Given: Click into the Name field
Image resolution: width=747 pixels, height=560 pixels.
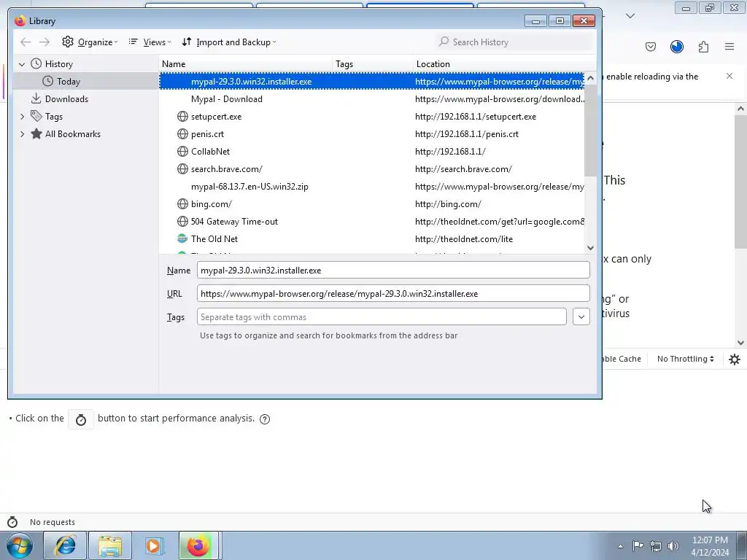Looking at the screenshot, I should coord(393,270).
